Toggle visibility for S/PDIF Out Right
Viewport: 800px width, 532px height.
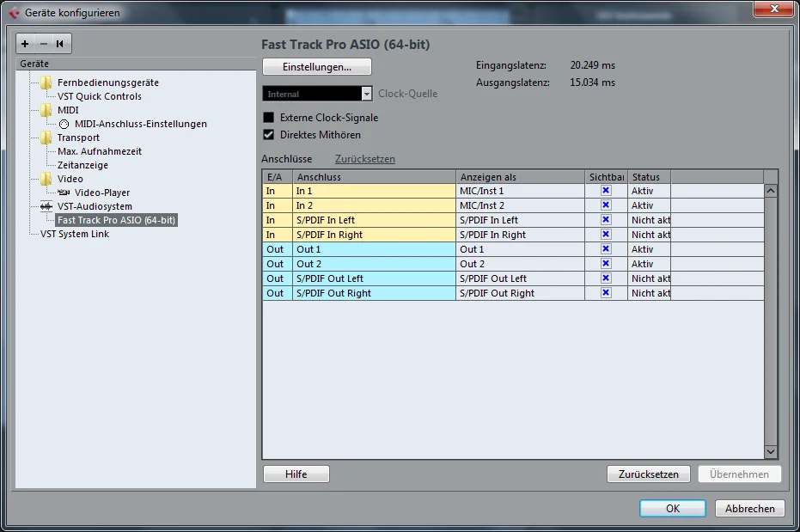606,293
